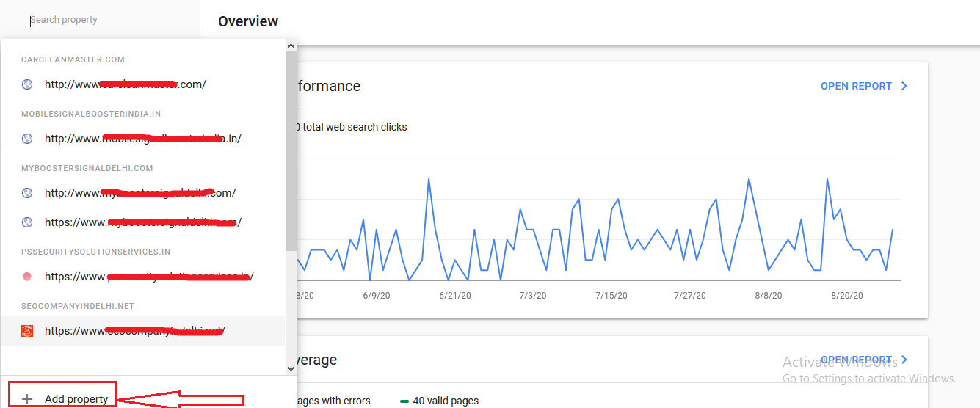The height and width of the screenshot is (408, 980).
Task: Click orange favicon of seocompanyindelhi.net property
Action: (x=27, y=331)
